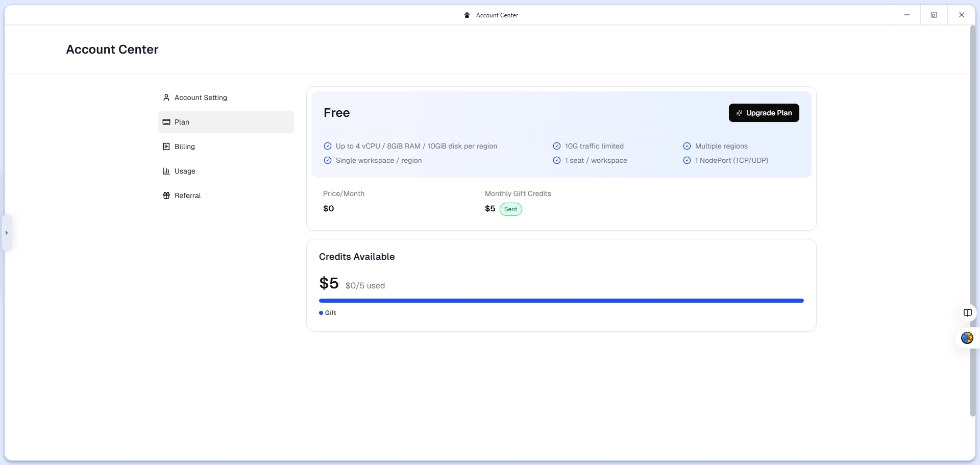Click the Upgrade Plan button
Viewport: 980px width, 465px height.
tap(764, 113)
